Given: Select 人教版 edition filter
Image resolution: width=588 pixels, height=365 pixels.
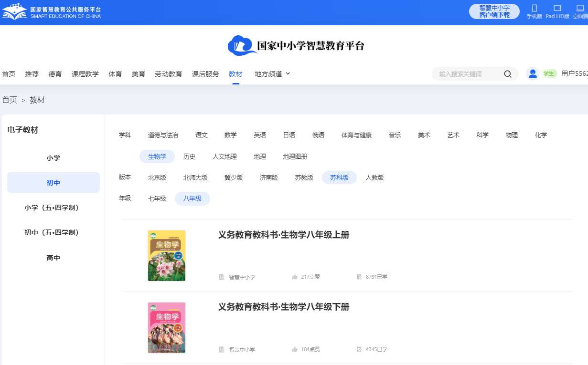Looking at the screenshot, I should coord(374,177).
